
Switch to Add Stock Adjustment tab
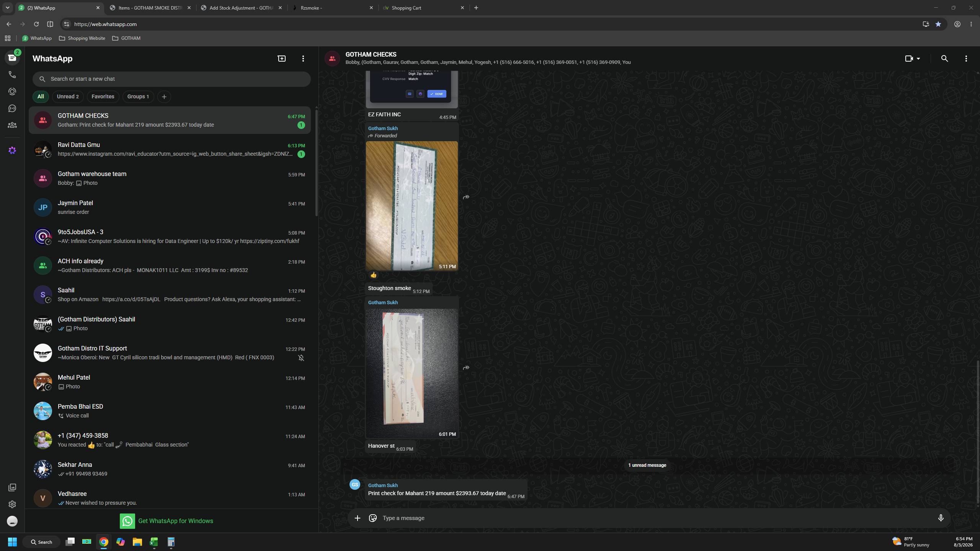(x=241, y=8)
